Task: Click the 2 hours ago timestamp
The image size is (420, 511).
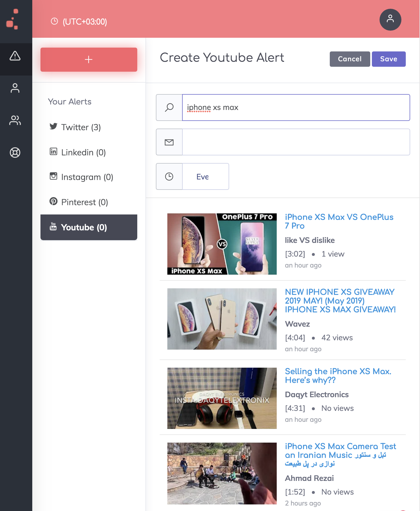Action: click(x=303, y=503)
